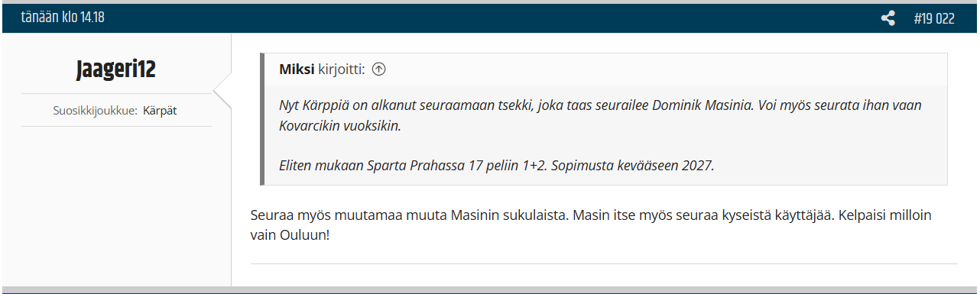Image resolution: width=980 pixels, height=294 pixels.
Task: Open the post permalink #19 022
Action: [934, 18]
